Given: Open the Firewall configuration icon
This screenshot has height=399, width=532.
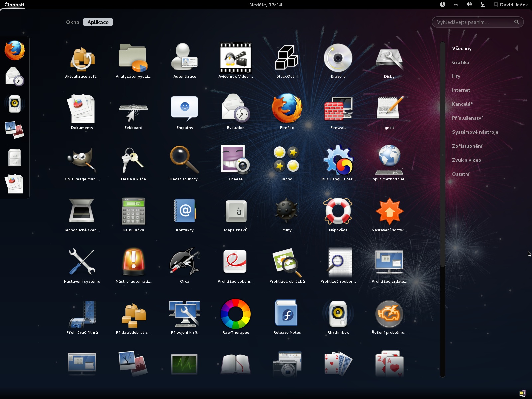Looking at the screenshot, I should coord(338,109).
